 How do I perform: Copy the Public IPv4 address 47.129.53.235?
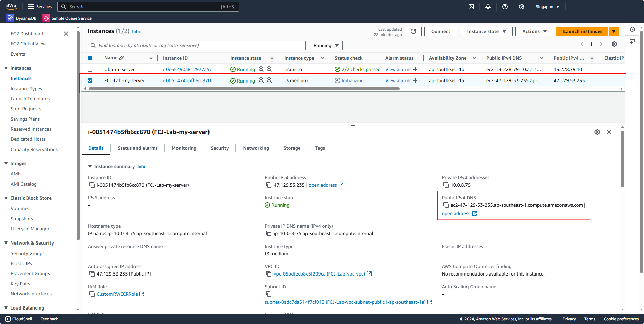[x=269, y=185]
